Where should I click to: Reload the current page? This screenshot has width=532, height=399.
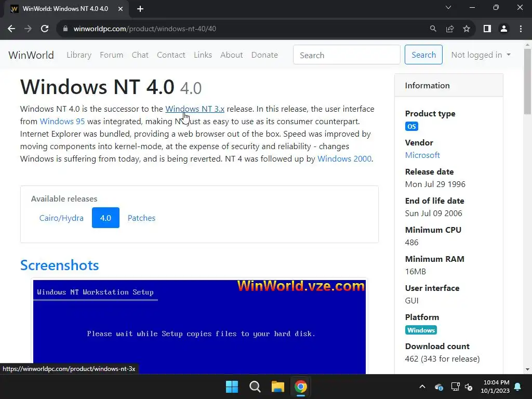tap(45, 29)
